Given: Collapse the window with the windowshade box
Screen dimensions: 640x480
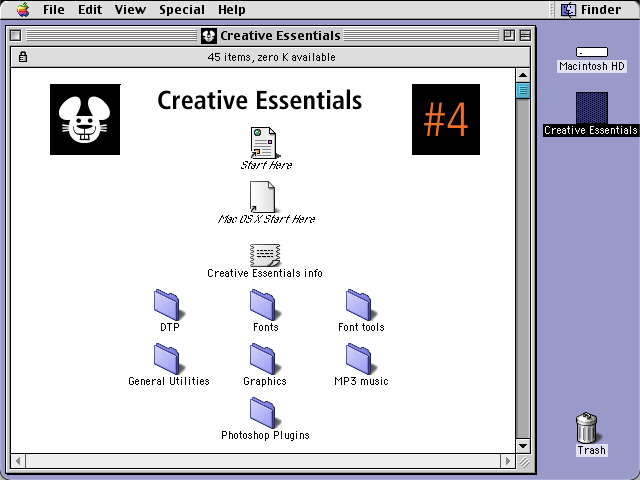Looking at the screenshot, I should coord(525,36).
